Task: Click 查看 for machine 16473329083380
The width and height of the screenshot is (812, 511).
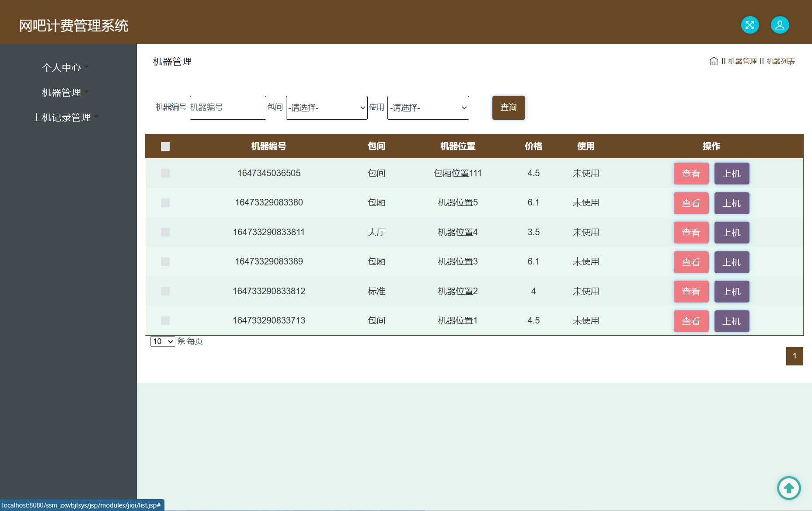Action: coord(691,203)
